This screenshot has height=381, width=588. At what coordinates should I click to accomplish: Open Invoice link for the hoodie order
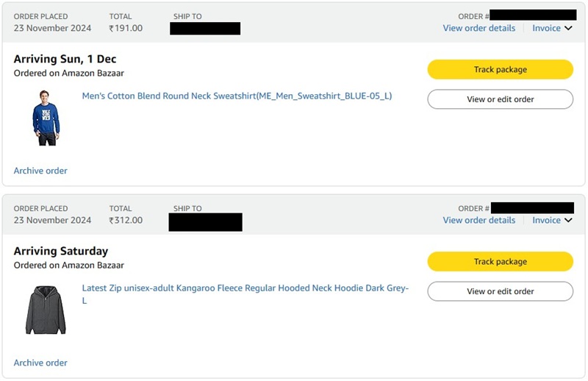click(546, 220)
